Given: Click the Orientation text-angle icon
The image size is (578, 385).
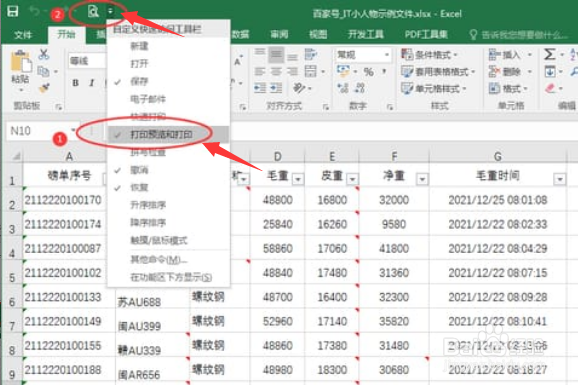Looking at the screenshot, I should tap(299, 88).
